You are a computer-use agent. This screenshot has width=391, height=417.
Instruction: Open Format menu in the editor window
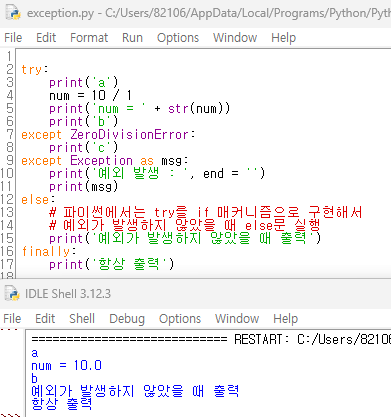point(89,38)
